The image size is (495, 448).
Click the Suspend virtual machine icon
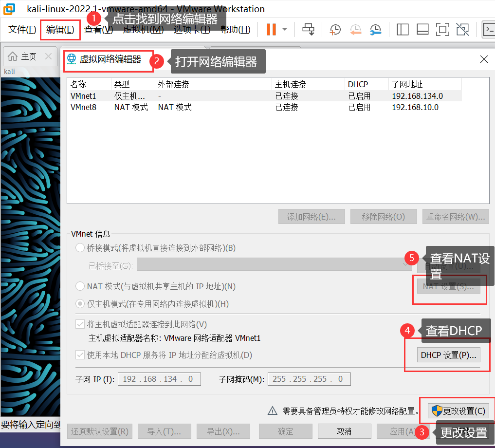(x=271, y=29)
